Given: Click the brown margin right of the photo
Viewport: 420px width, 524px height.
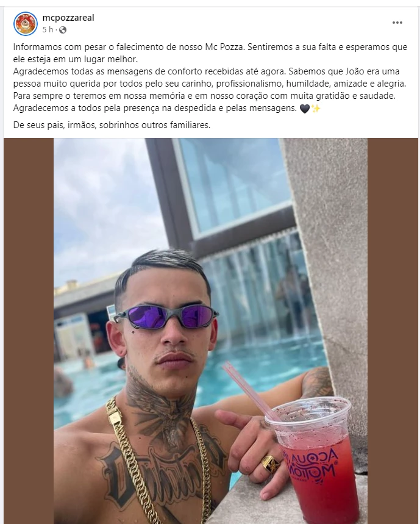Looking at the screenshot, I should (x=393, y=331).
